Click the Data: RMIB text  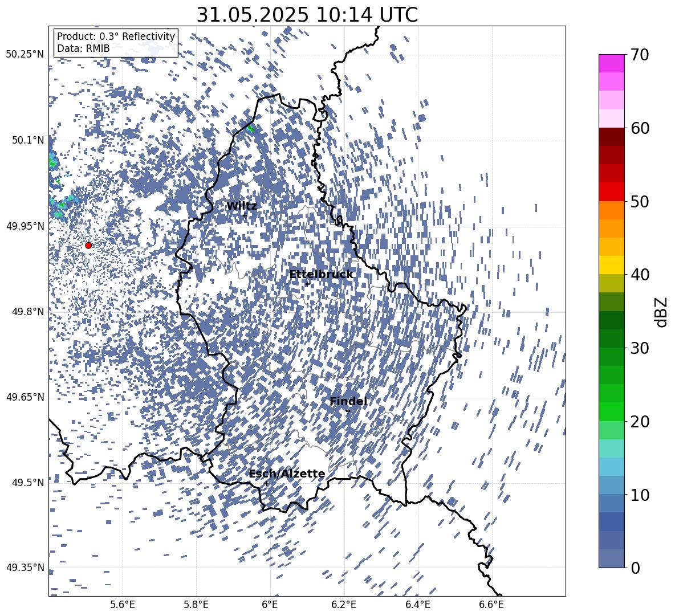[x=83, y=48]
